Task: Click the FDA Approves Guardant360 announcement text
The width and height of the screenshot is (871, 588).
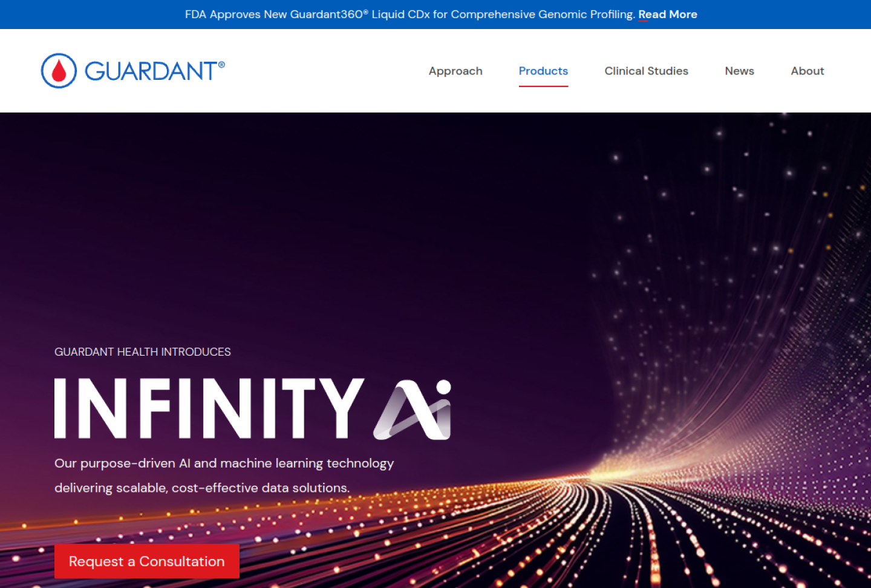Action: (x=410, y=15)
